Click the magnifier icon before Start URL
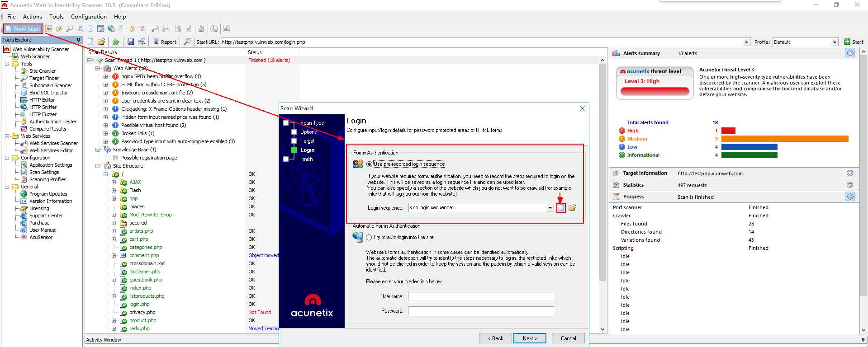The image size is (868, 347). point(187,42)
